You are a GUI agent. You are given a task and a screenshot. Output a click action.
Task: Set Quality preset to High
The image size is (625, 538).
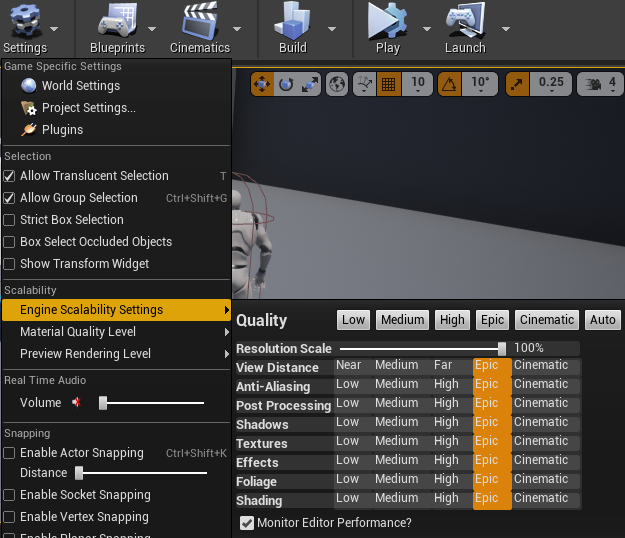(452, 320)
